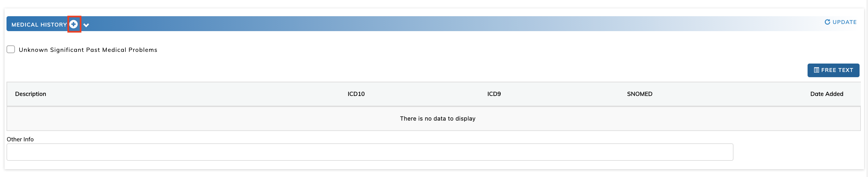Click the Unknown Significant Past Medical Problems label
868x177 pixels.
[x=88, y=50]
